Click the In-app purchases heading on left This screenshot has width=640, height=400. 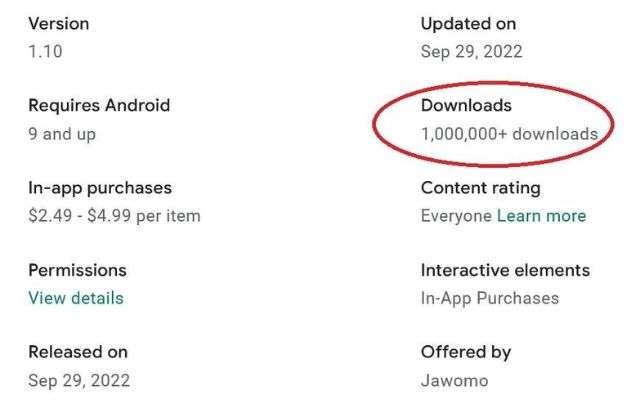(x=100, y=188)
